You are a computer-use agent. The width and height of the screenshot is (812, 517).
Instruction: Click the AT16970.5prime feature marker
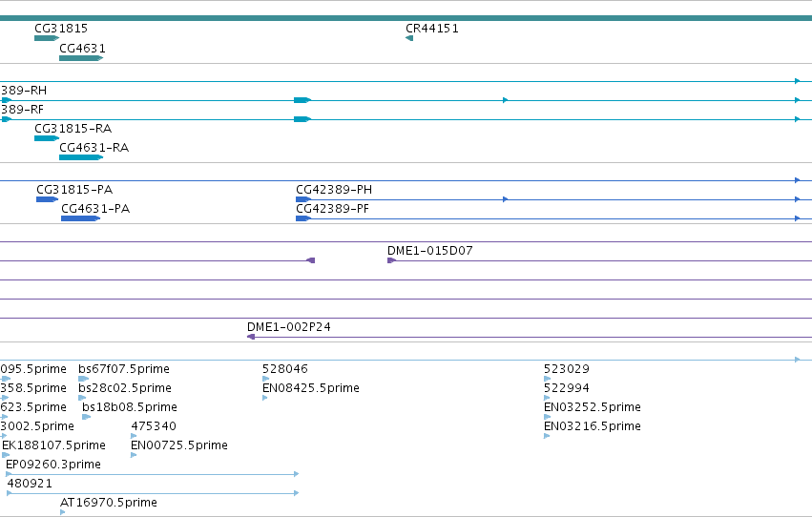tap(63, 512)
